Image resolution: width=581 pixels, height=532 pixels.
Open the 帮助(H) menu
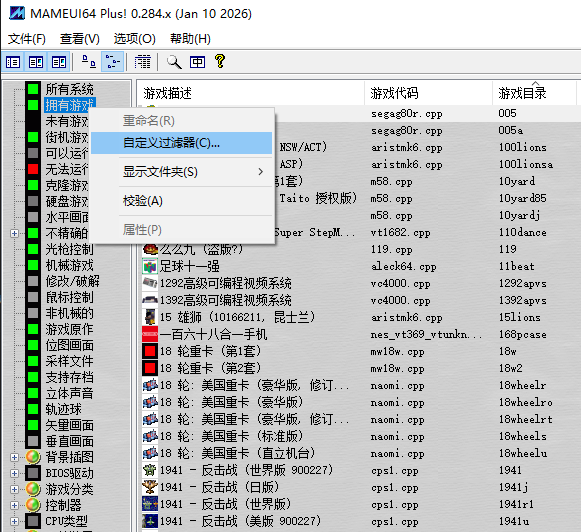coord(190,39)
